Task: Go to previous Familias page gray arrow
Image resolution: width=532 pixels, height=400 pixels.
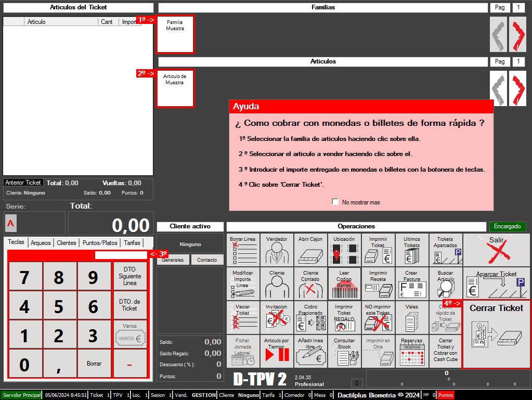Action: tap(499, 34)
